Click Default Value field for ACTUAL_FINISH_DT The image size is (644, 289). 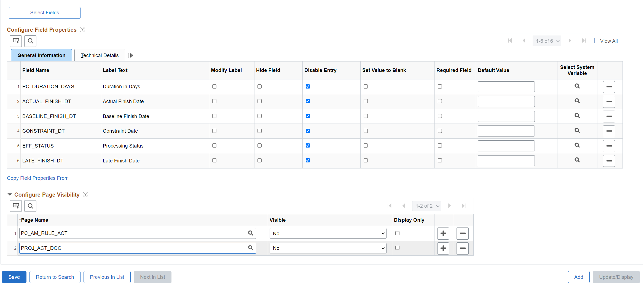coord(506,101)
